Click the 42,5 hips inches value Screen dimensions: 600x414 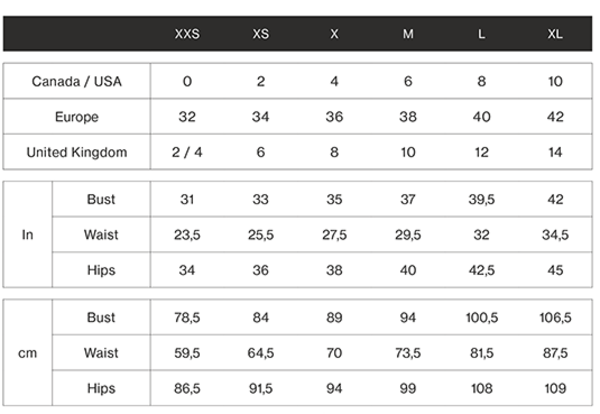pos(482,271)
